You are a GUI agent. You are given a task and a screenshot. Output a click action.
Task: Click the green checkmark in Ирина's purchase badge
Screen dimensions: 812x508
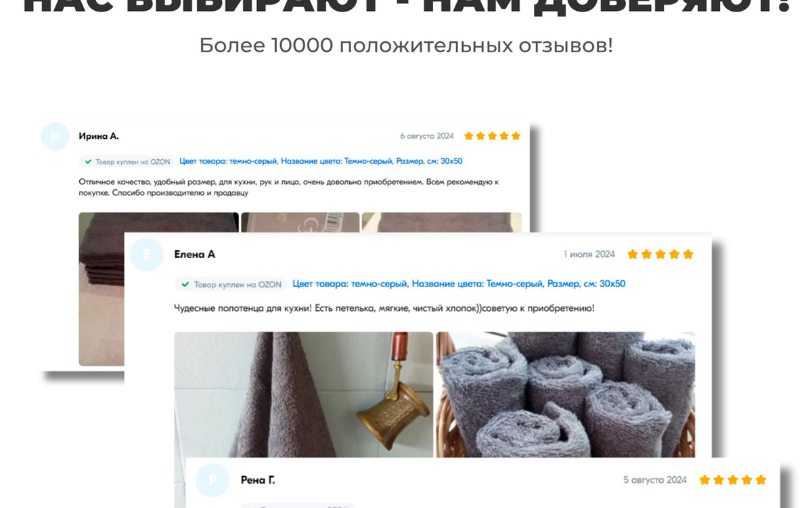88,162
